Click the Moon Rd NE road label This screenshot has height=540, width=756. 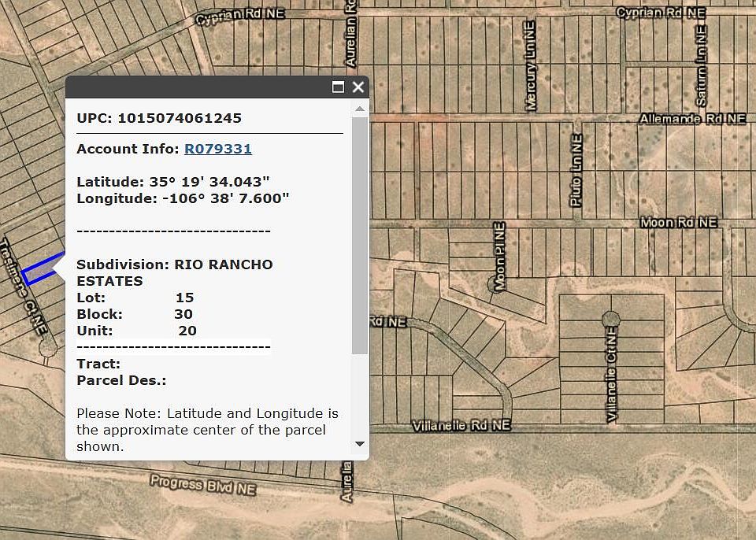click(x=678, y=223)
